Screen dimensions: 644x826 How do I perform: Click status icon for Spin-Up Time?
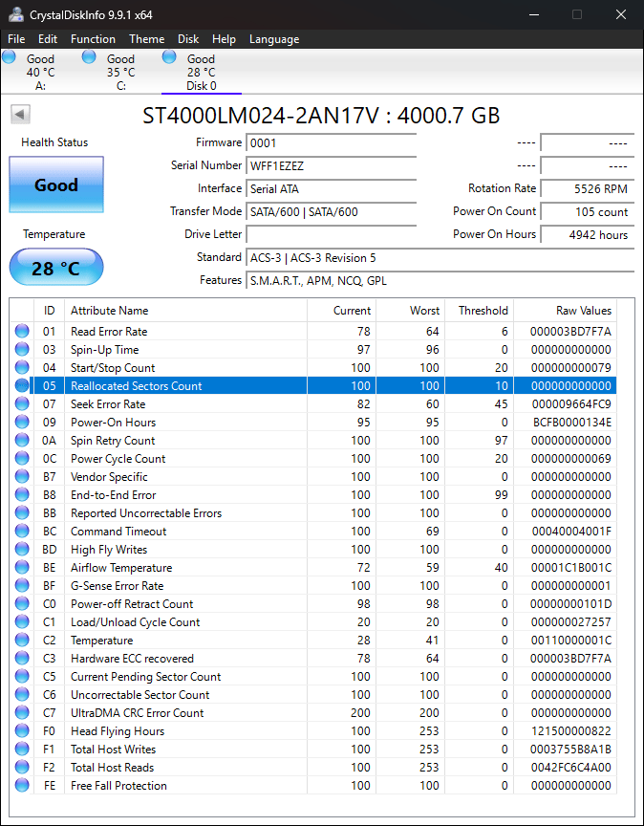coord(22,349)
